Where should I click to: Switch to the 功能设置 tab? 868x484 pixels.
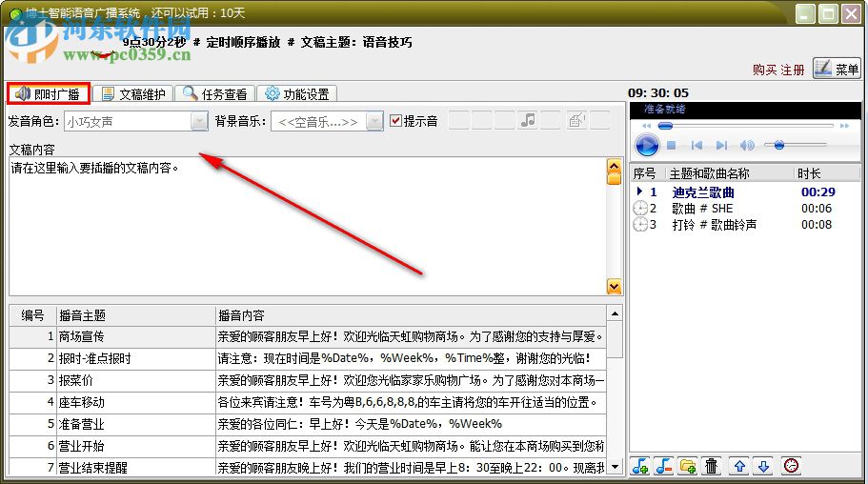pos(296,94)
